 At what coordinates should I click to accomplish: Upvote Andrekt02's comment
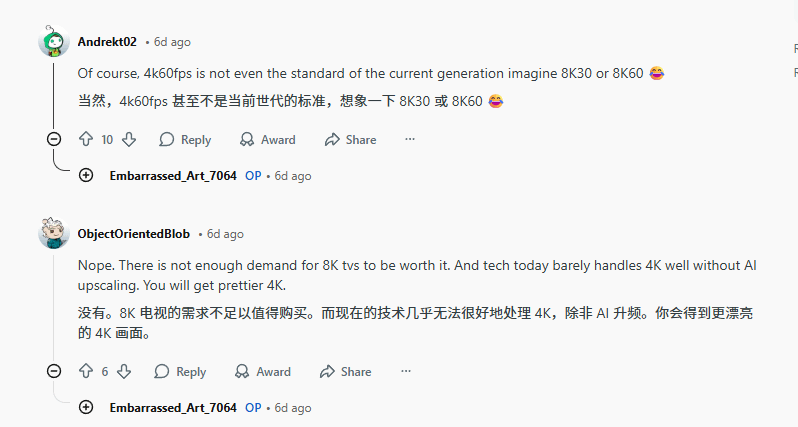click(86, 140)
